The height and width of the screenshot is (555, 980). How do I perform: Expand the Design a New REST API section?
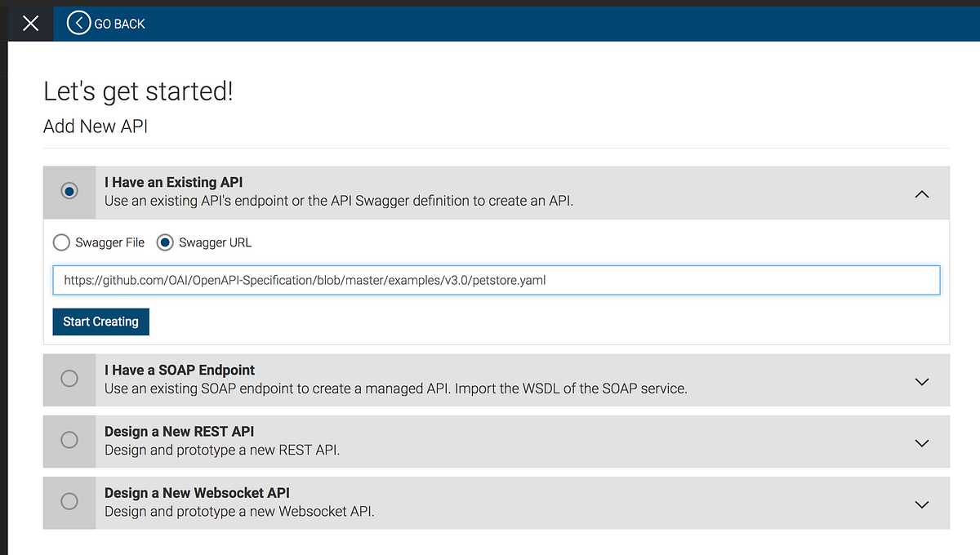[921, 442]
